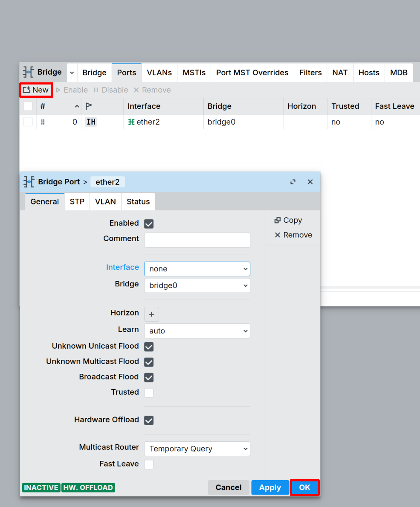This screenshot has height=507, width=420.
Task: Switch to the VLAN tab in the dialog
Action: click(105, 201)
